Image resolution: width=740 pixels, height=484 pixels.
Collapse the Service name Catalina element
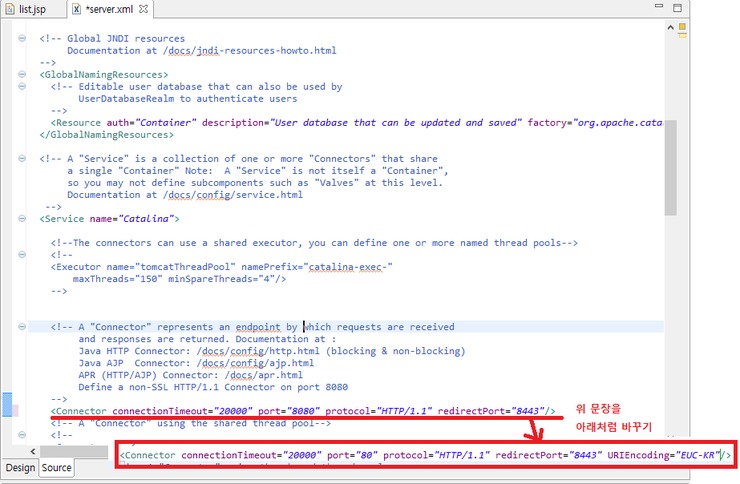click(22, 219)
